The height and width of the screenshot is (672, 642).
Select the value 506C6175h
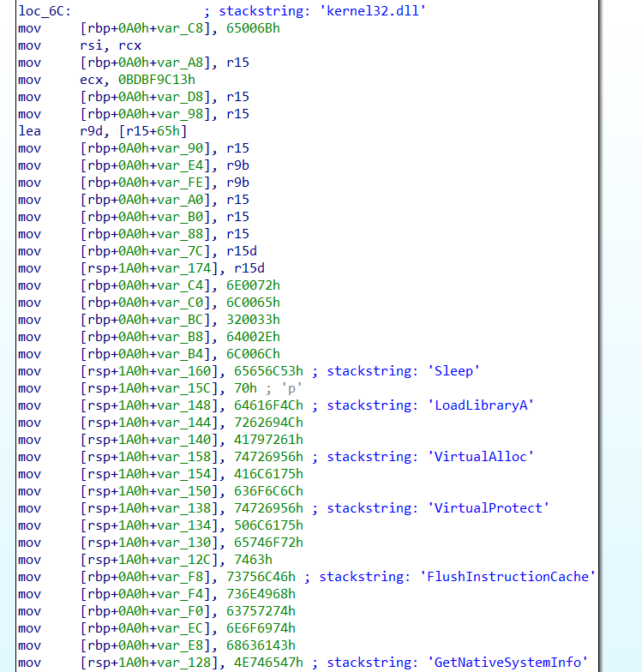269,525
